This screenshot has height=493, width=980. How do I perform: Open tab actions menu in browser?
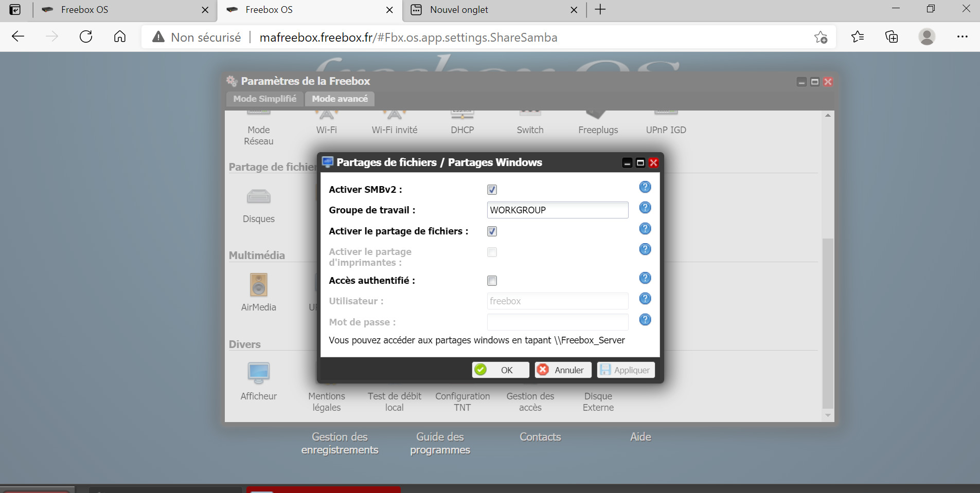(x=15, y=9)
